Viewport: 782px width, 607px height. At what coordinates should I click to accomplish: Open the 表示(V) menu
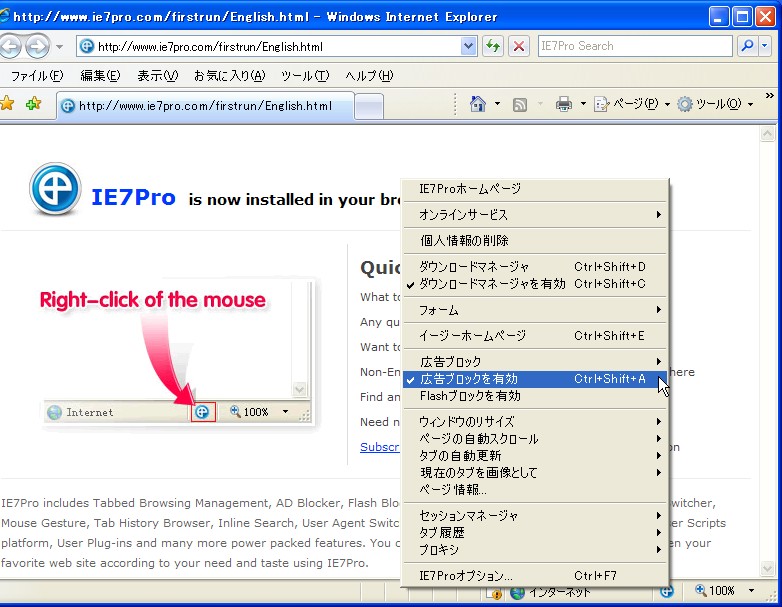coord(157,76)
